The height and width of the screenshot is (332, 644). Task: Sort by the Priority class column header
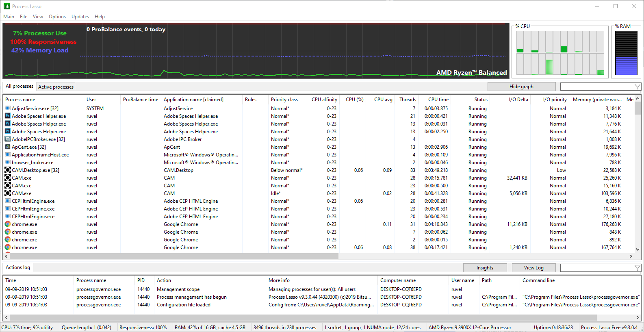pyautogui.click(x=284, y=100)
